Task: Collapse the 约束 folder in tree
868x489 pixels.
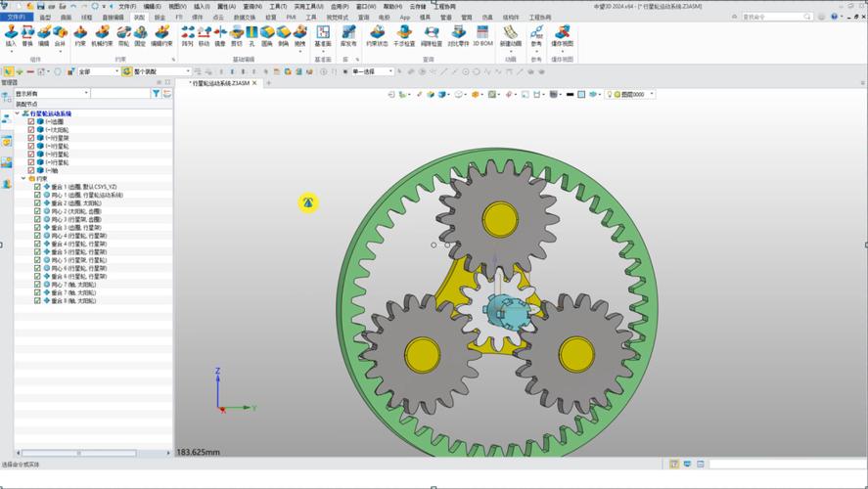Action: tap(23, 179)
